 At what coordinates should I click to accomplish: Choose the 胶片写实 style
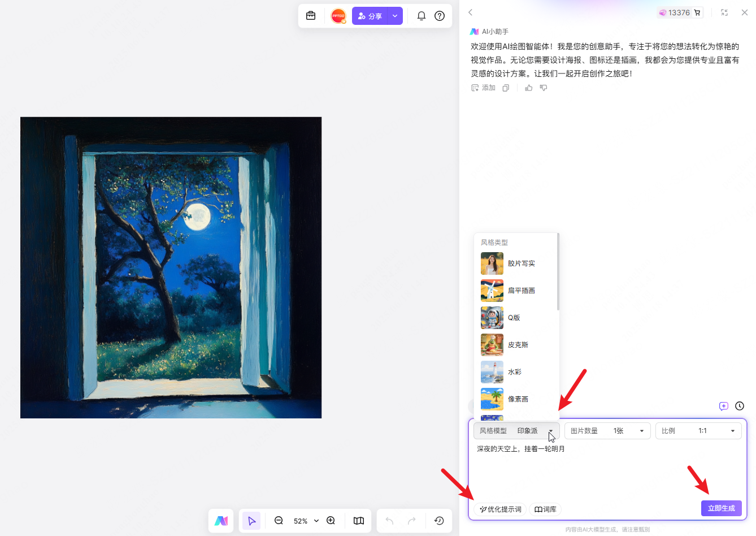coord(515,263)
